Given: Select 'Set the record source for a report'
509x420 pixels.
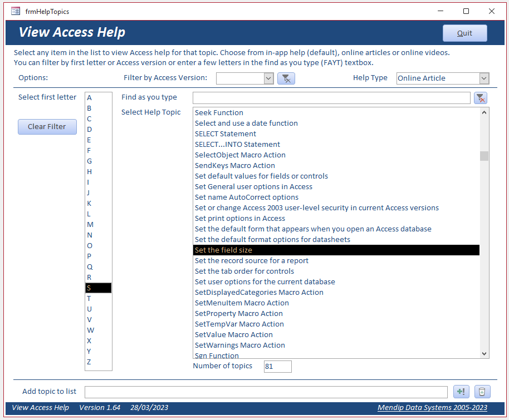Looking at the screenshot, I should point(336,261).
